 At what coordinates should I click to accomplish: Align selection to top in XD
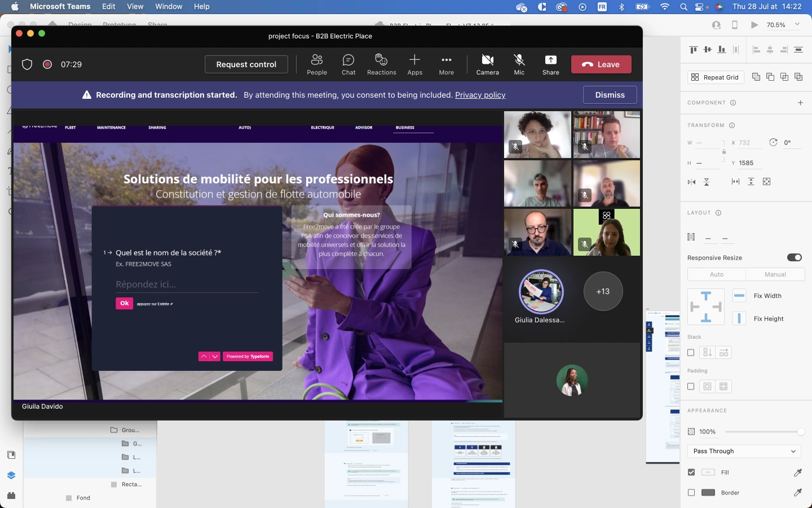point(694,50)
